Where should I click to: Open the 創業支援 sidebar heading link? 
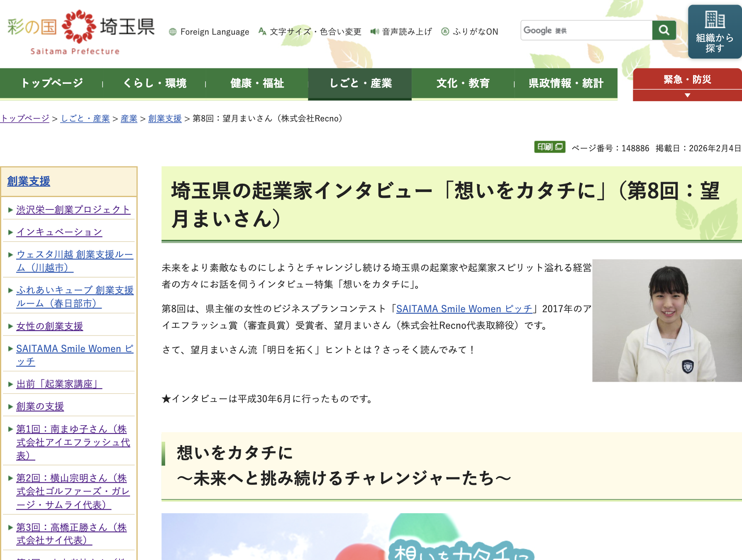[x=29, y=181]
